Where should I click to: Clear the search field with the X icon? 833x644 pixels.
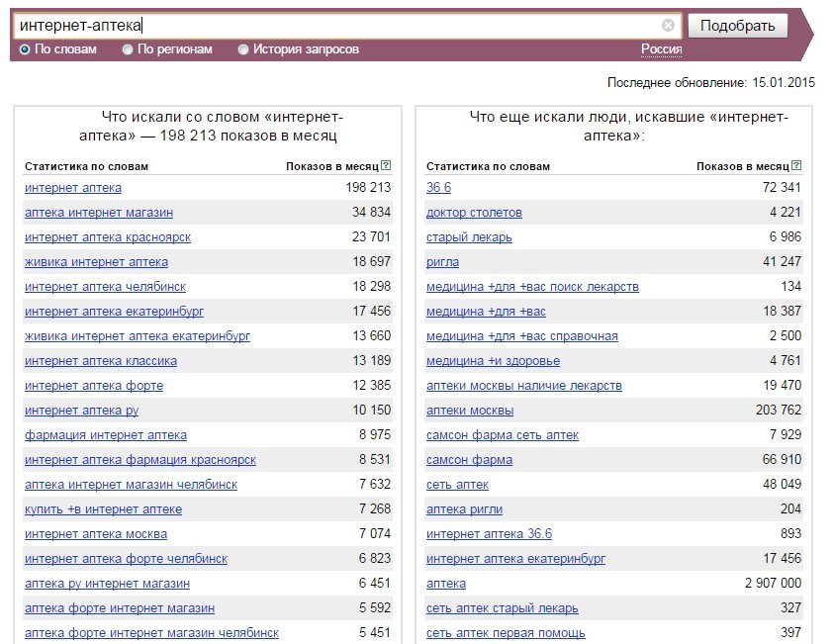pyautogui.click(x=668, y=25)
